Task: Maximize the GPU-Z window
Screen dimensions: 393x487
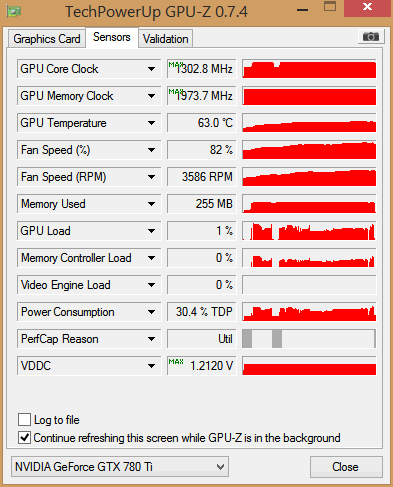Action: [x=330, y=6]
